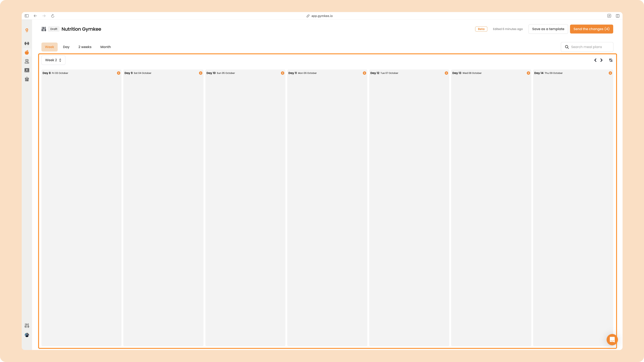Click the Day 14 Thu 09 October header

(x=548, y=73)
